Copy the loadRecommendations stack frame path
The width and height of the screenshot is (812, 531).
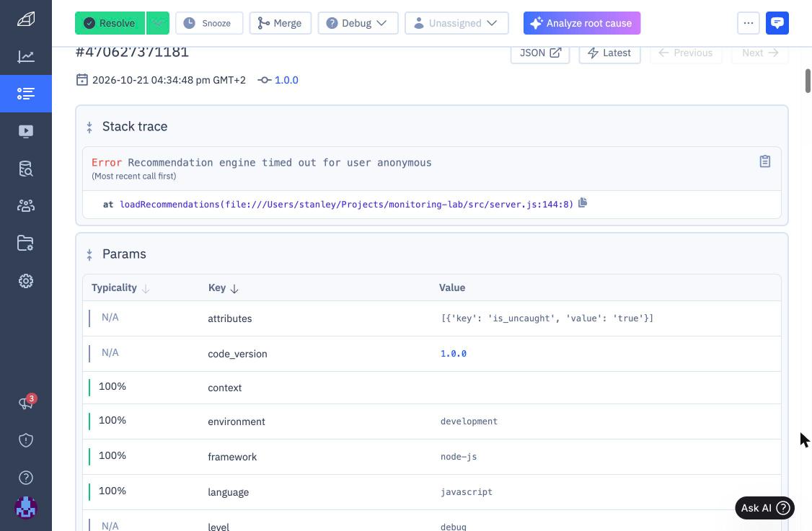coord(583,202)
